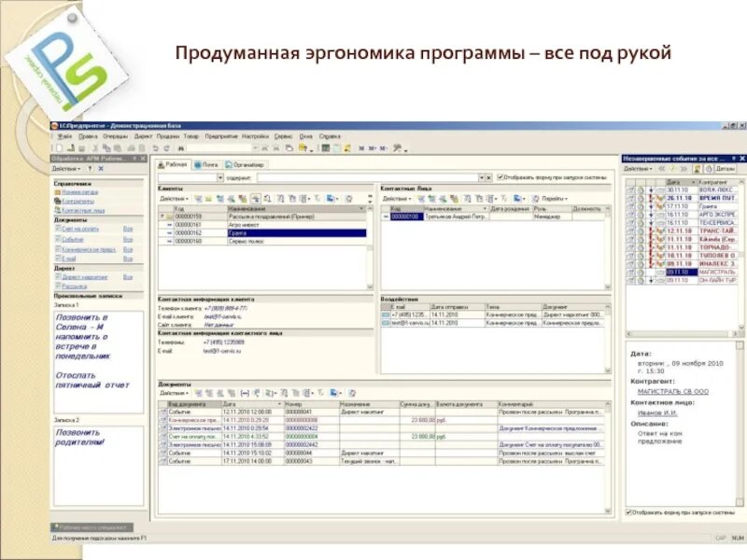This screenshot has width=747, height=560.
Task: Click envelope icon of first Воздействия row
Action: pos(386,315)
